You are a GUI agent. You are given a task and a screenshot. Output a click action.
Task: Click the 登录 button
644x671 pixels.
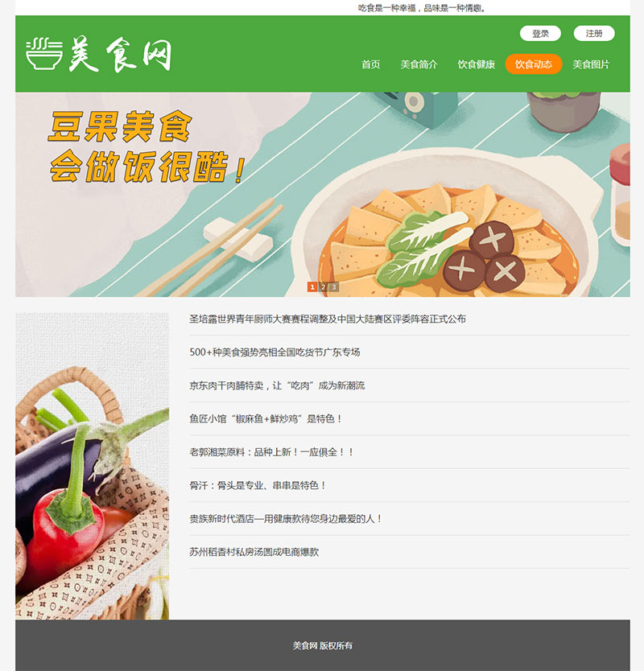(540, 33)
